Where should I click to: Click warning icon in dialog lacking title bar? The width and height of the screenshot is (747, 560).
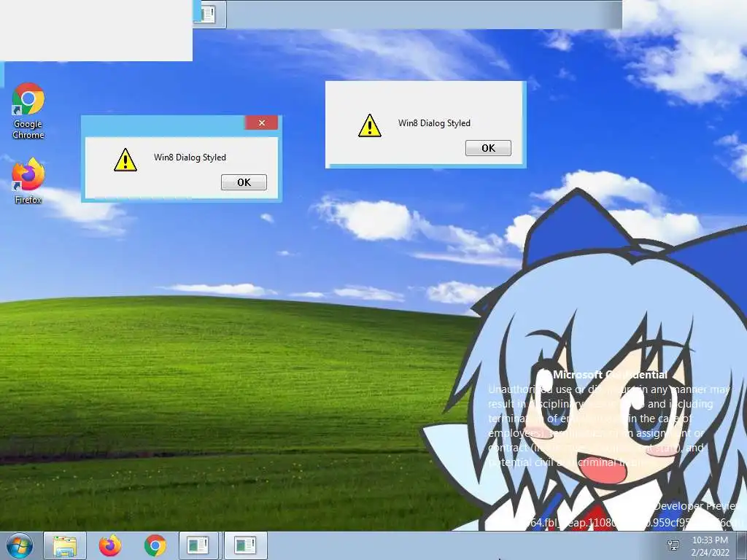pos(370,125)
